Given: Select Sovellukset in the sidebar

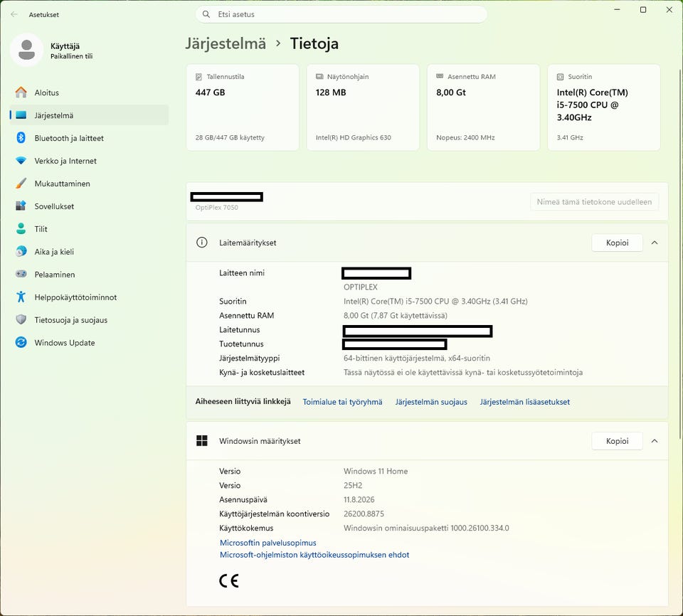Looking at the screenshot, I should pos(89,206).
